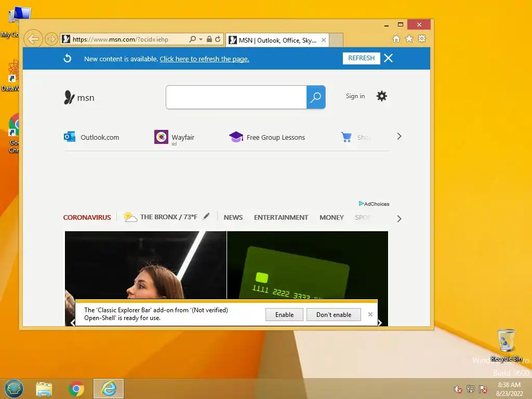The height and width of the screenshot is (399, 532).
Task: Open File Explorer from taskbar
Action: coord(44,389)
